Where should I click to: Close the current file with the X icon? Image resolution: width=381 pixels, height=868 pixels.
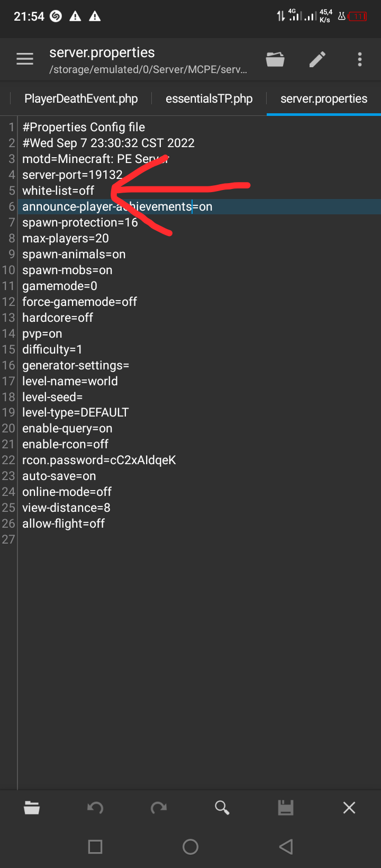click(349, 808)
